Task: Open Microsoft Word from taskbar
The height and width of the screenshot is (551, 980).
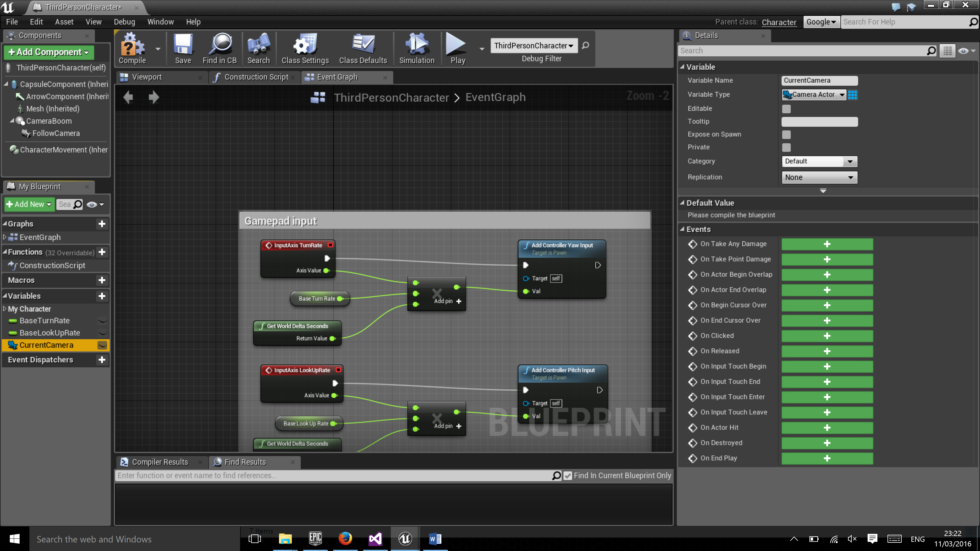Action: pyautogui.click(x=435, y=538)
